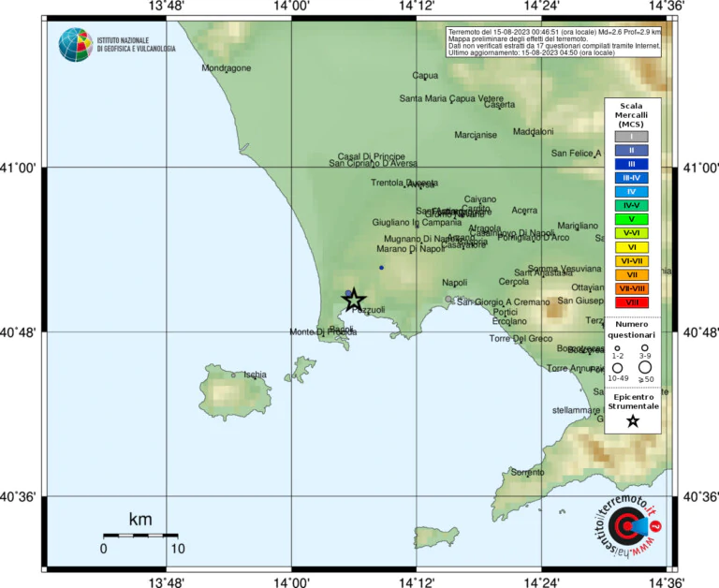
Task: Select the bright green V swatch
Action: (x=631, y=219)
